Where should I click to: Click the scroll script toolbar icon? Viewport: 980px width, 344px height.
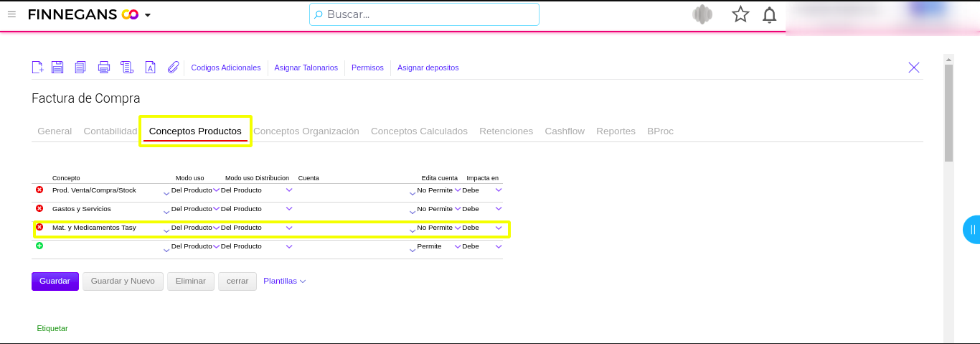pyautogui.click(x=127, y=68)
